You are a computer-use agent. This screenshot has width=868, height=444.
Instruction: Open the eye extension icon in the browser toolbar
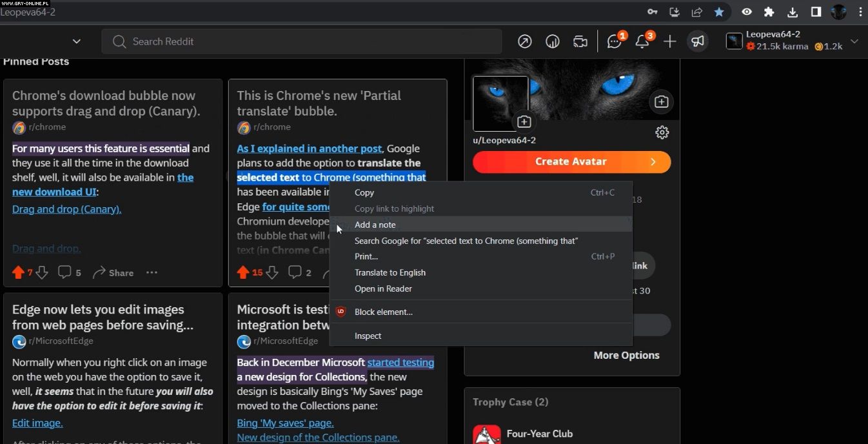[747, 12]
